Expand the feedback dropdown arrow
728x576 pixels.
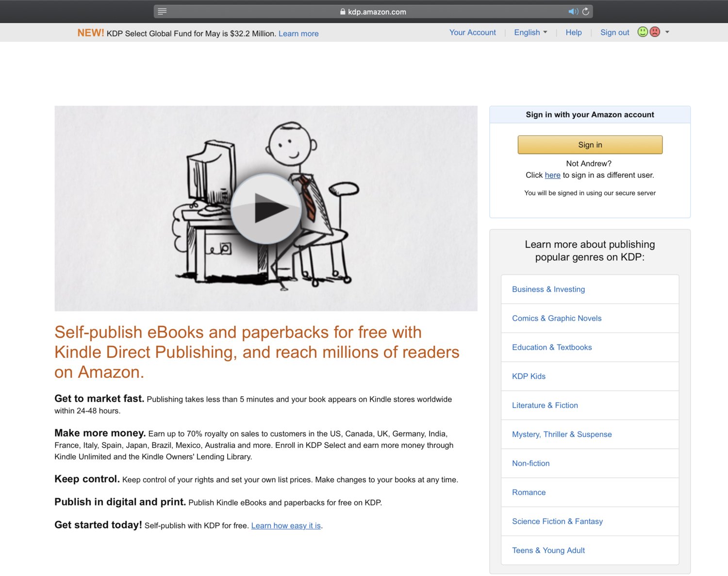[667, 32]
